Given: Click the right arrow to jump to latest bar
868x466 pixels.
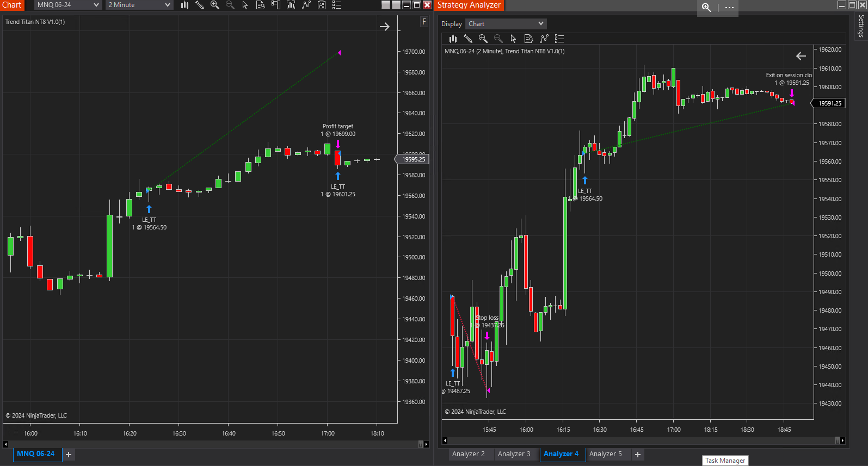Looking at the screenshot, I should (385, 27).
